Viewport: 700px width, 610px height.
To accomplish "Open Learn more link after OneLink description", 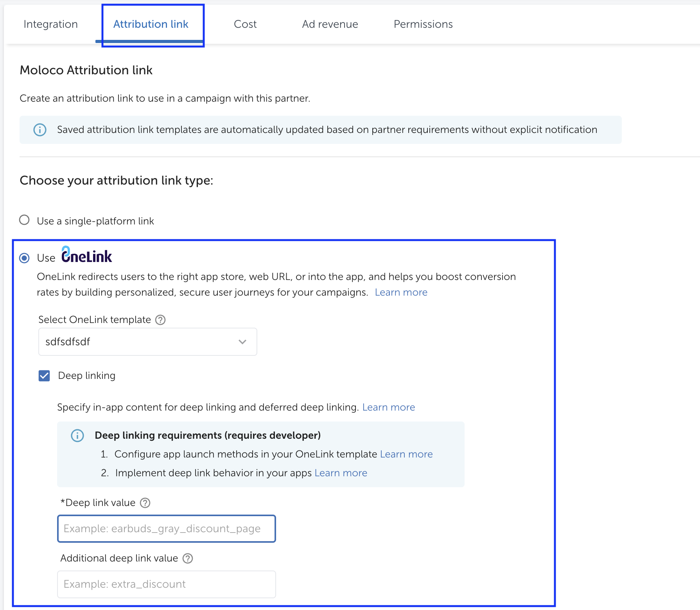I will point(401,292).
